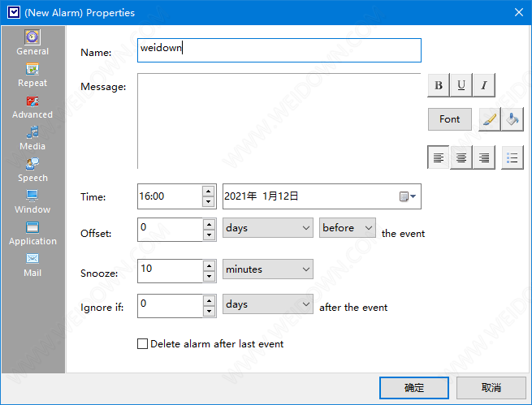The width and height of the screenshot is (532, 405).
Task: Choose text color with brush icon
Action: click(490, 119)
